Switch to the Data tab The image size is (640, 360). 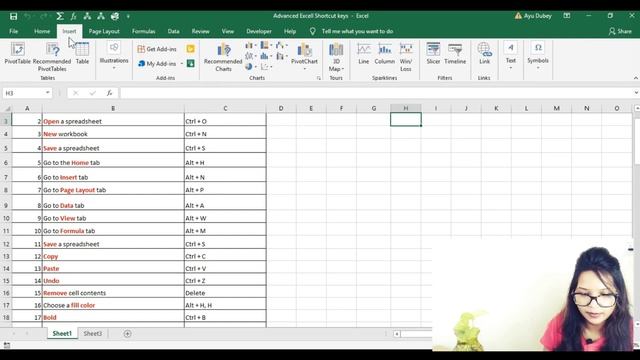click(x=173, y=31)
